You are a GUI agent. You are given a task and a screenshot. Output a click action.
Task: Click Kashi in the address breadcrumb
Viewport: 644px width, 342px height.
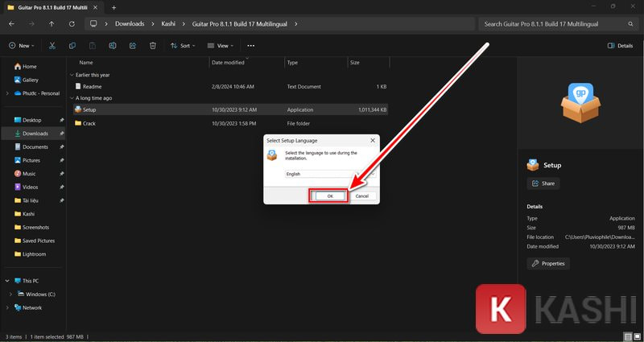tap(168, 24)
